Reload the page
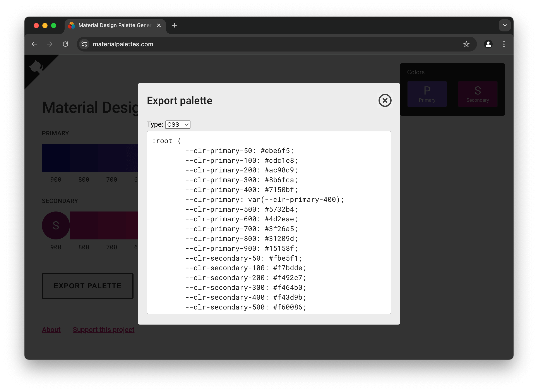 65,44
